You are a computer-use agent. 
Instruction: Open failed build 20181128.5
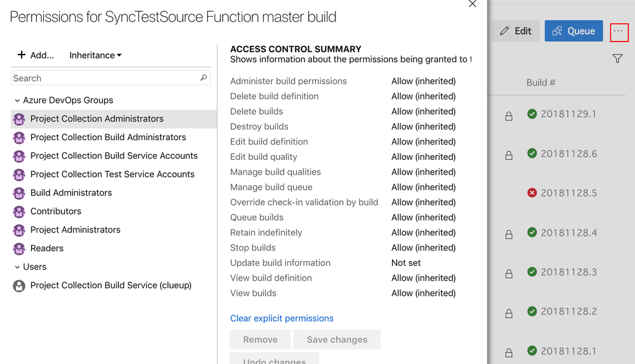569,193
